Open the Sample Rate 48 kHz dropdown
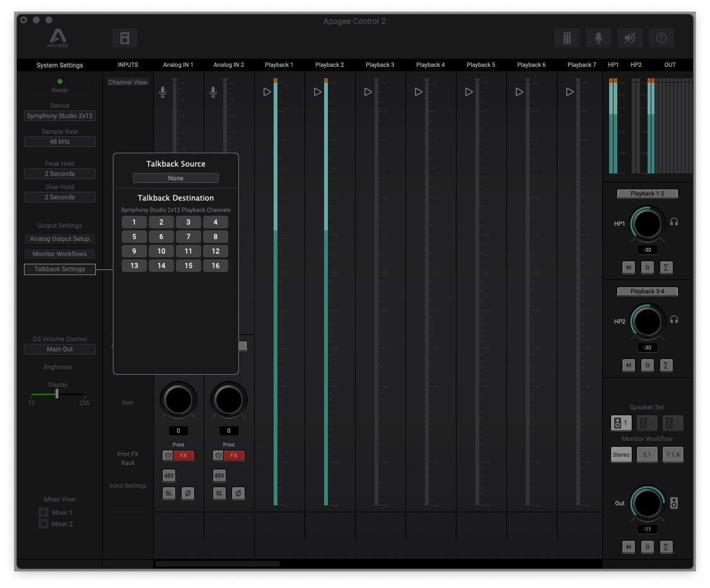The height and width of the screenshot is (588, 710). point(60,142)
